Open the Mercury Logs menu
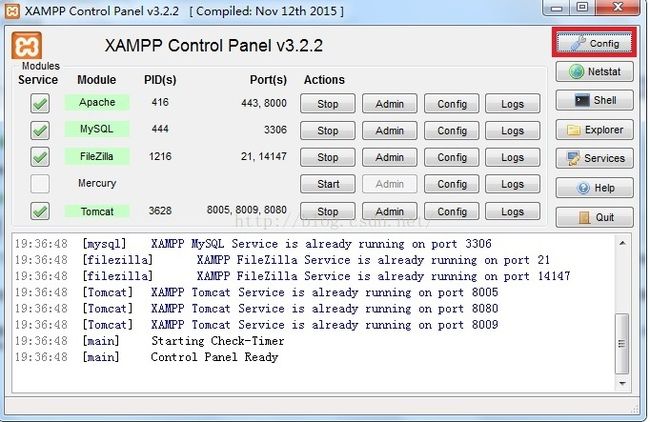The image size is (650, 422). coord(513,184)
